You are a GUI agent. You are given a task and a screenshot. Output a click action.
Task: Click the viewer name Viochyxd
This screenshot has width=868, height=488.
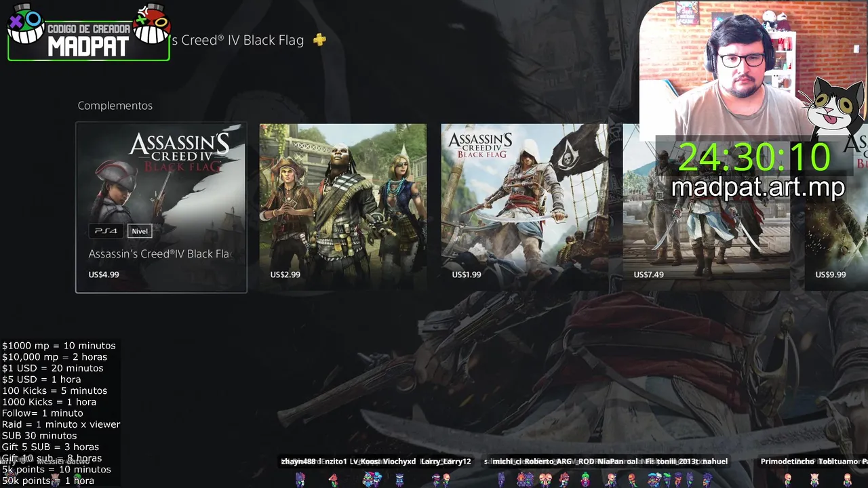click(x=398, y=462)
